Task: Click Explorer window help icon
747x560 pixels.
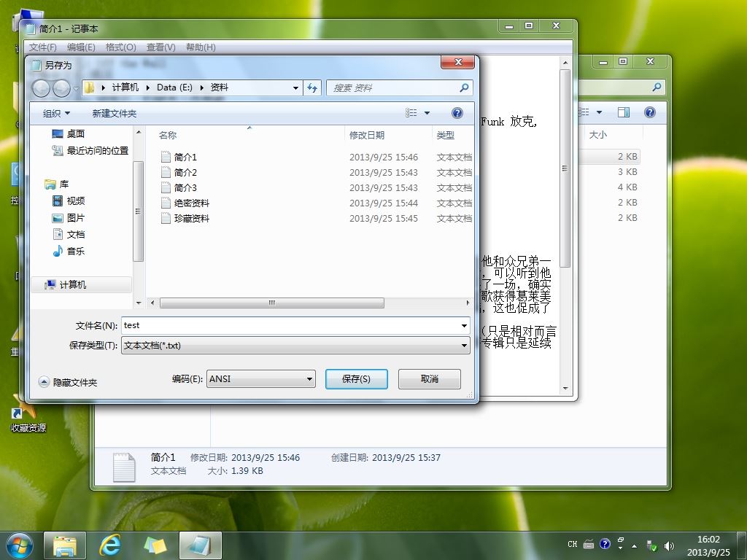Action: tap(649, 112)
